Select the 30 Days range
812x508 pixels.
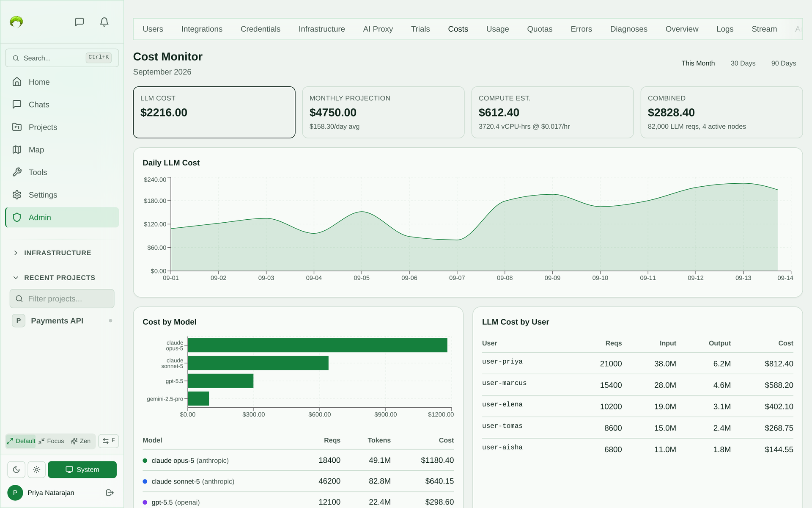point(743,63)
